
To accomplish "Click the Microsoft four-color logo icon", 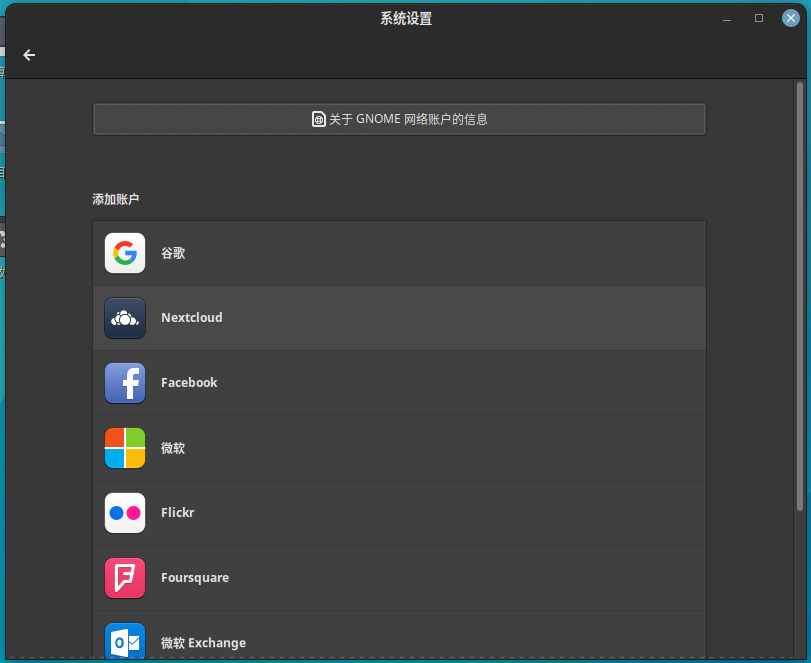I will tap(125, 448).
